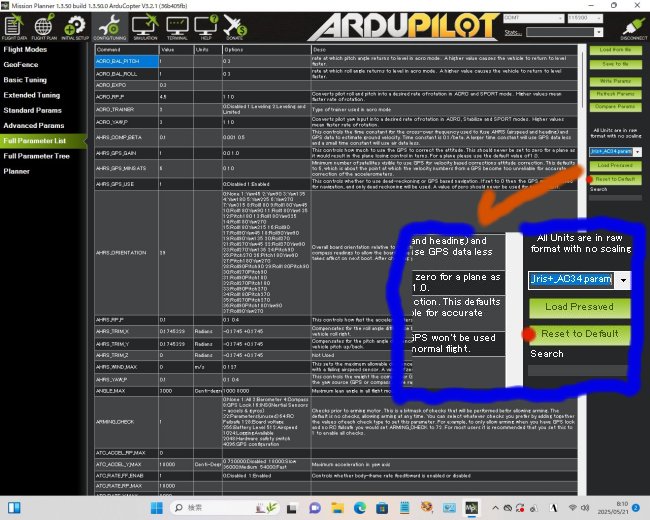Open Flight Modes in the sidebar
This screenshot has height=520, width=650.
click(x=25, y=49)
